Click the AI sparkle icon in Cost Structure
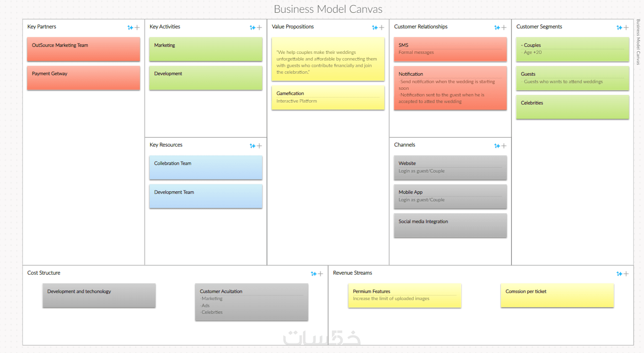Screen dimensions: 644x353 (314, 274)
